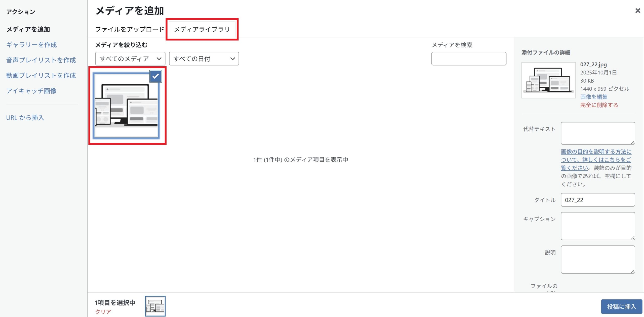Click the クリア selection link
The image size is (644, 317).
click(103, 312)
